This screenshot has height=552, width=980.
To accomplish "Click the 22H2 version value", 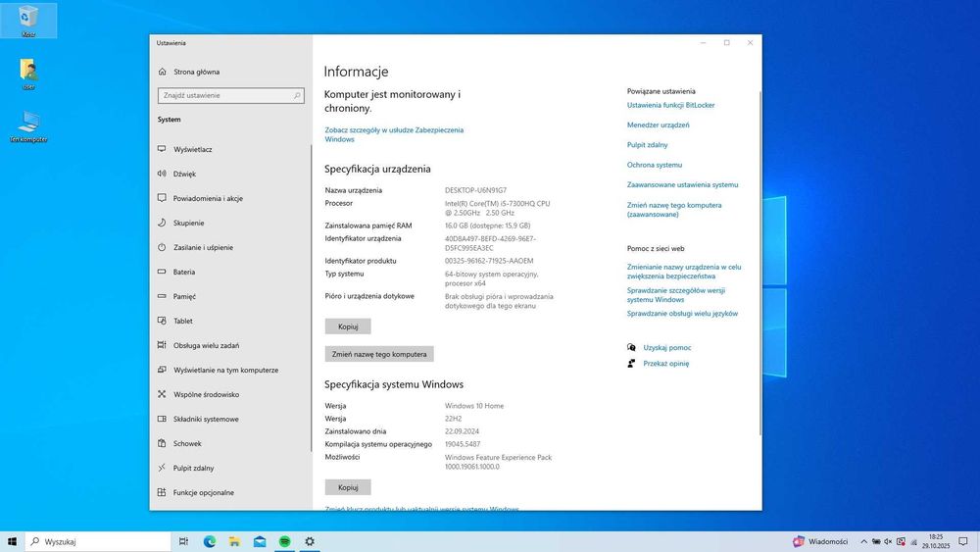I will [x=453, y=419].
